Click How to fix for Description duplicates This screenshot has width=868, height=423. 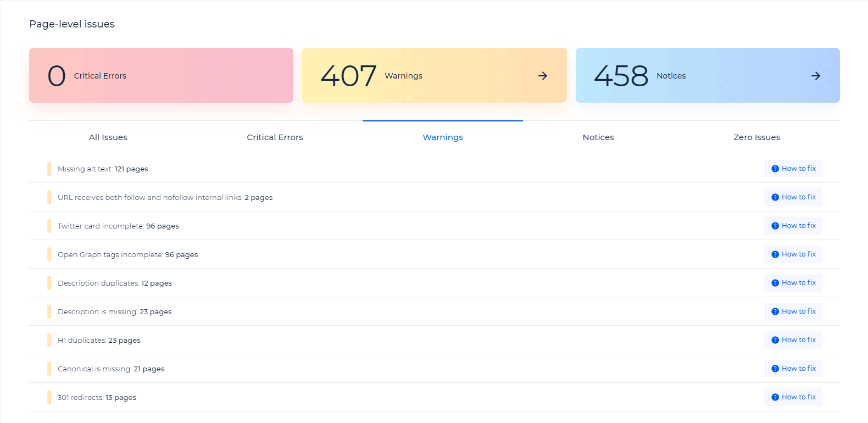click(793, 283)
